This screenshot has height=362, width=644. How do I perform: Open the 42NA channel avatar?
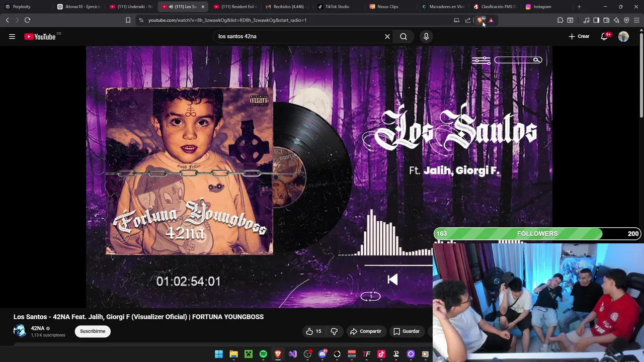20,331
